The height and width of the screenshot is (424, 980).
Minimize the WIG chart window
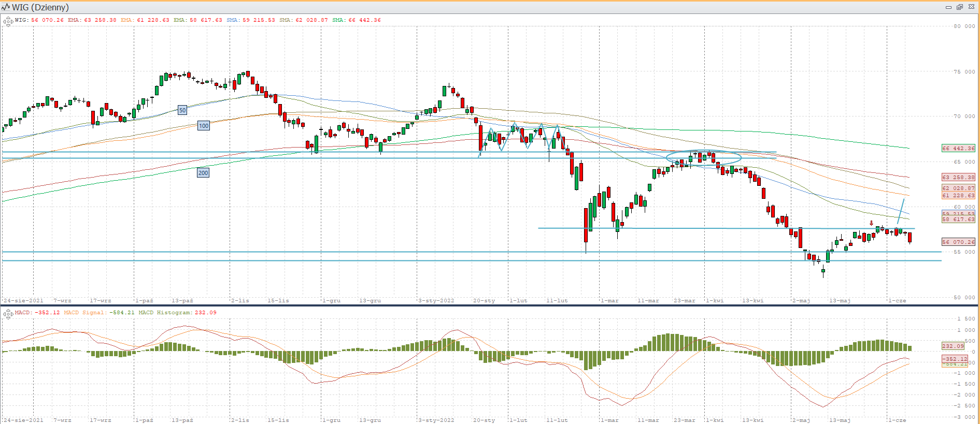click(x=948, y=7)
